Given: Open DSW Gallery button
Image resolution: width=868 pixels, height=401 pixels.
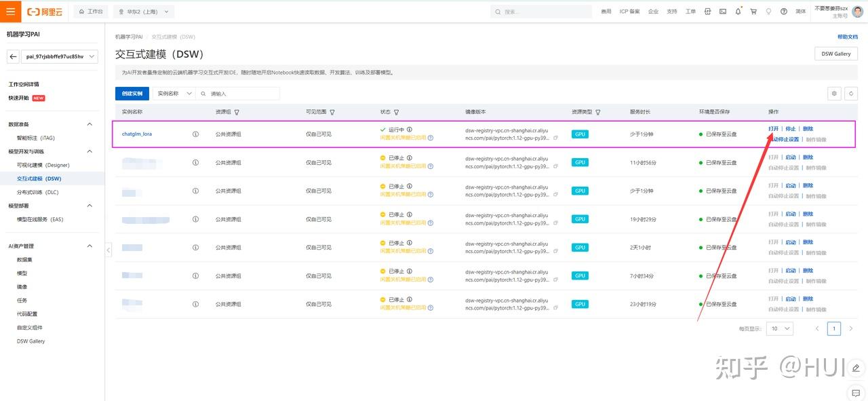Looking at the screenshot, I should click(x=836, y=54).
